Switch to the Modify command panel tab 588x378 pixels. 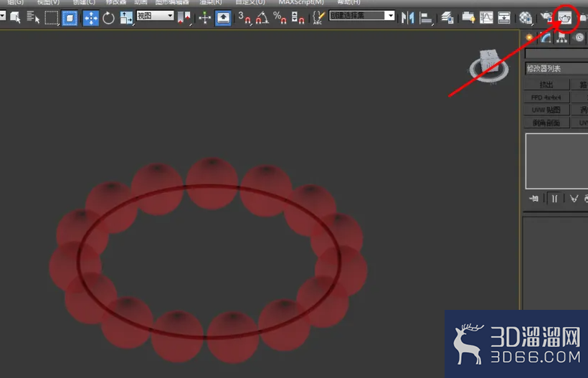coord(546,37)
